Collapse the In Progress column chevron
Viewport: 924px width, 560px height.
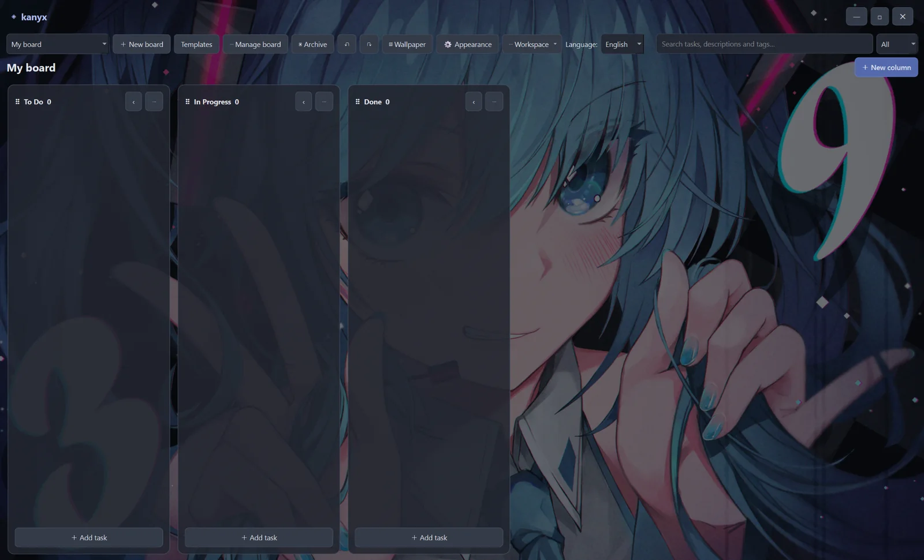[x=303, y=102]
